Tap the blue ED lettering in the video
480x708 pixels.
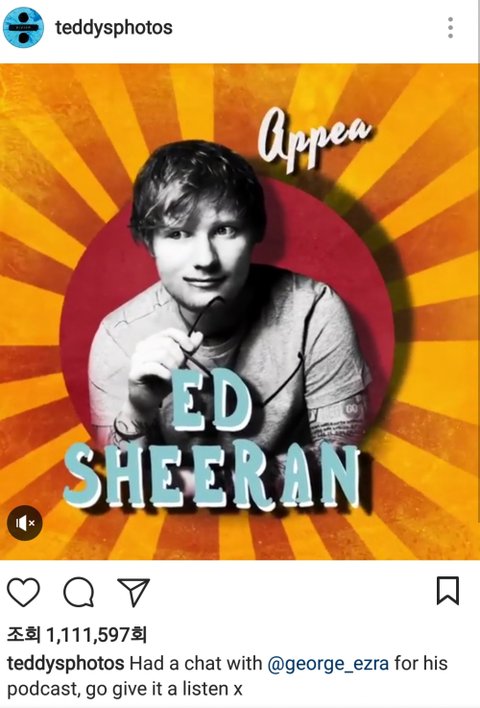[211, 400]
